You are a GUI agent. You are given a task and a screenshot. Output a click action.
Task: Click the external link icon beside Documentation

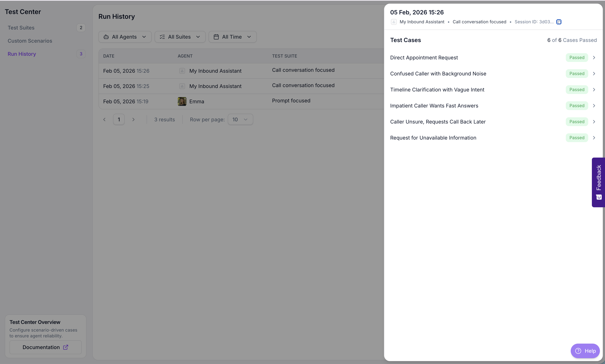click(65, 347)
